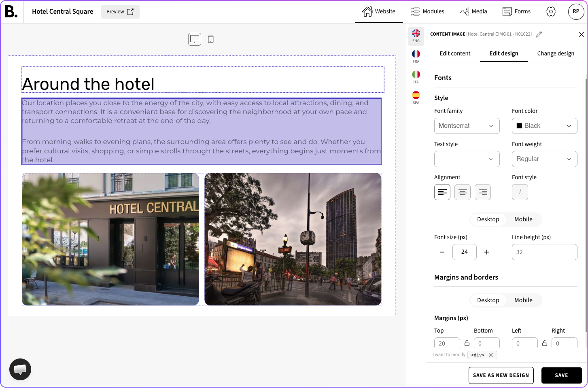The image size is (588, 388).
Task: Click the Save button
Action: coord(562,375)
